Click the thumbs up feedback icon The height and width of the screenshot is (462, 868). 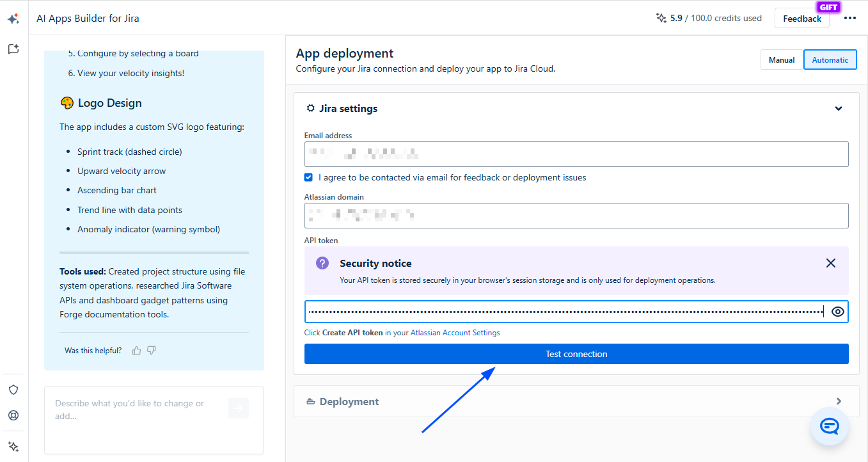[x=136, y=351]
